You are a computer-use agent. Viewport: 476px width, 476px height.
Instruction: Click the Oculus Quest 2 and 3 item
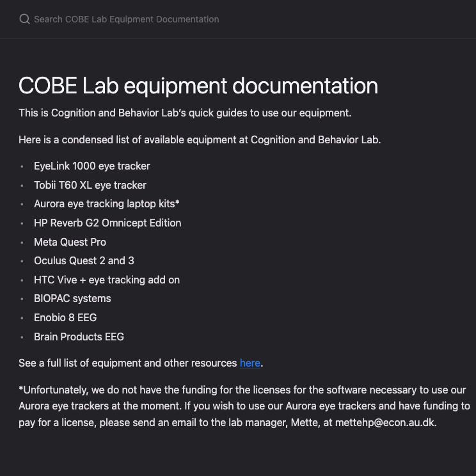(x=84, y=261)
